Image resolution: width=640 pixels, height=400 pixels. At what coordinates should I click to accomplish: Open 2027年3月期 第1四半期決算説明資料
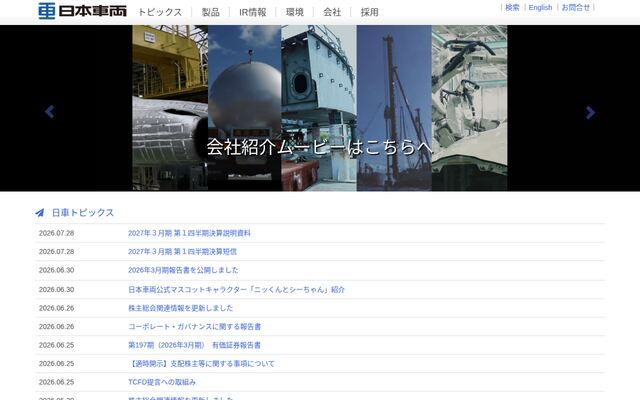(x=189, y=233)
